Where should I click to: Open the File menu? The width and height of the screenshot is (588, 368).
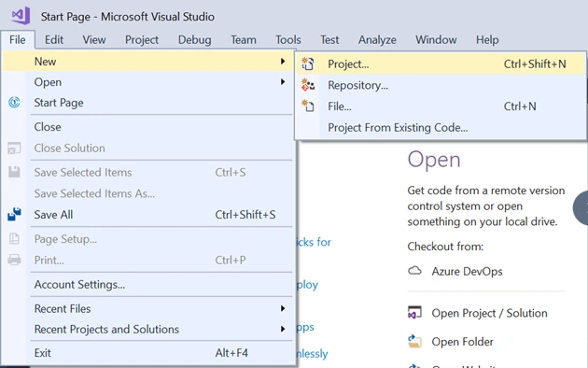pos(18,40)
